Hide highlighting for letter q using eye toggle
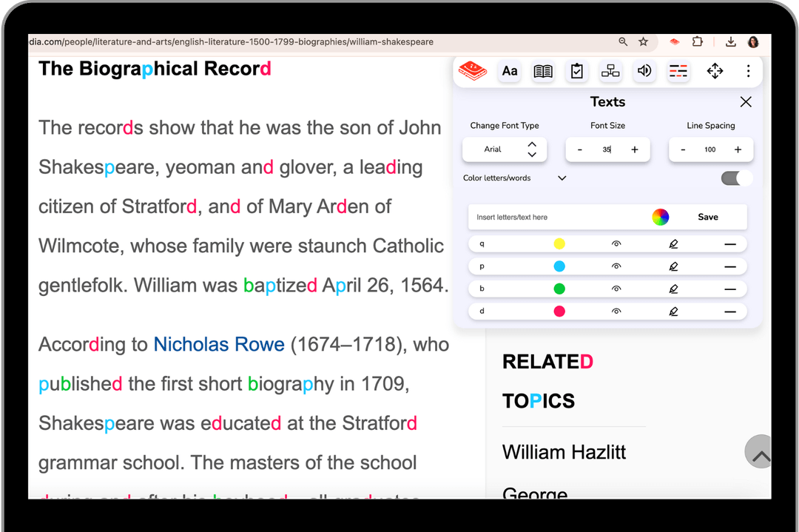This screenshot has height=532, width=799. [617, 243]
